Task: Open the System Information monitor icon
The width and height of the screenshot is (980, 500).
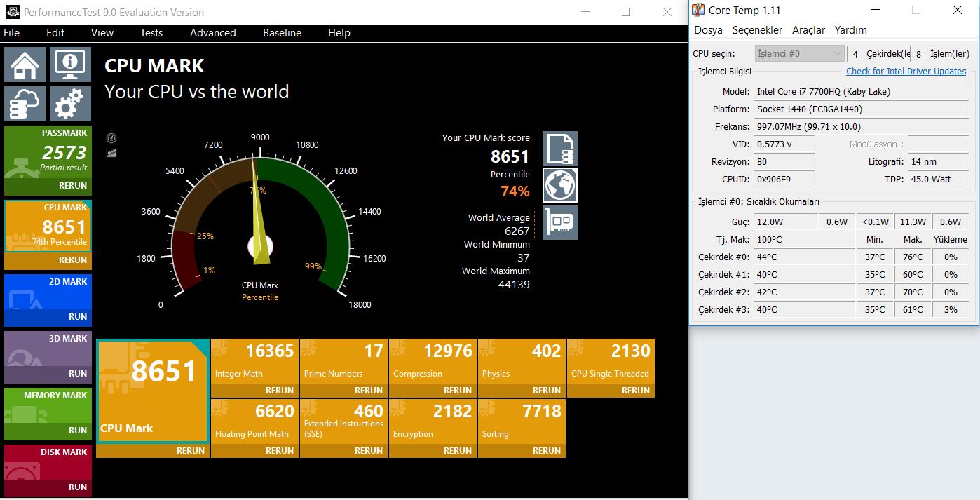Action: tap(70, 65)
